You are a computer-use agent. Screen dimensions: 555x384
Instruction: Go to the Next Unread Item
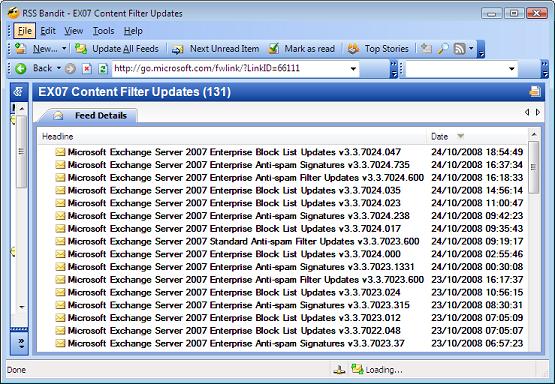[224, 48]
